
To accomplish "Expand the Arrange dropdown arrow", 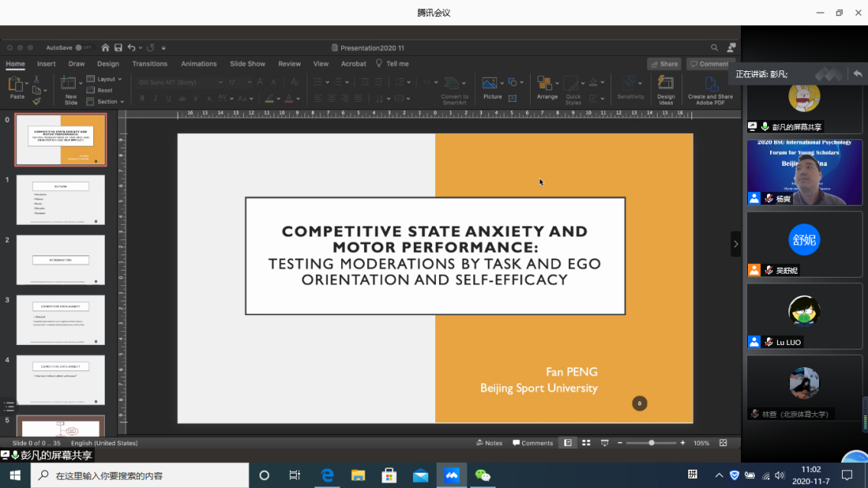I will pyautogui.click(x=556, y=83).
